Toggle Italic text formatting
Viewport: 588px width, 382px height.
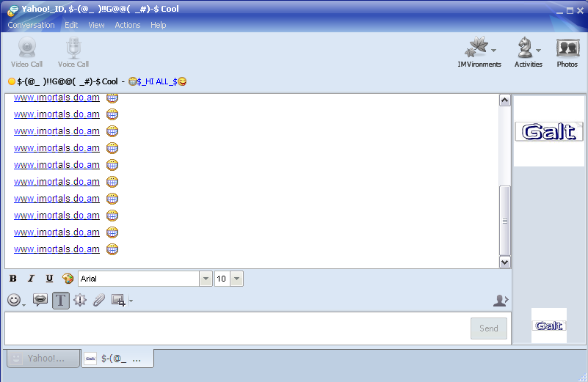31,279
